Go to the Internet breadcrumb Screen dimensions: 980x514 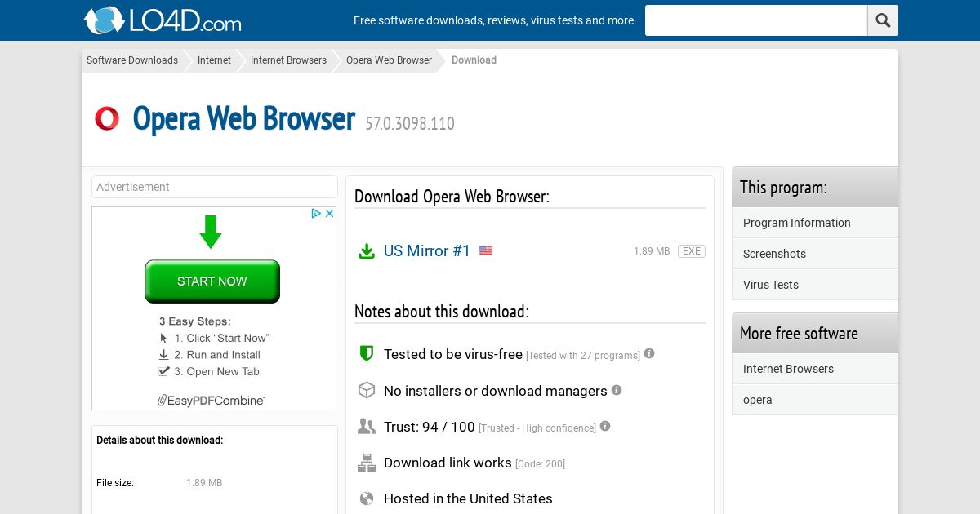pos(214,60)
